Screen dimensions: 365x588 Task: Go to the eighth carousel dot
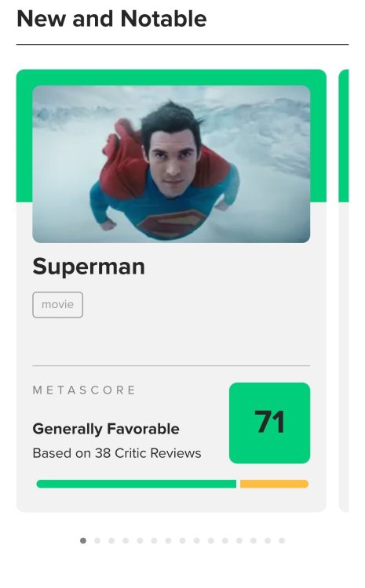click(x=182, y=540)
